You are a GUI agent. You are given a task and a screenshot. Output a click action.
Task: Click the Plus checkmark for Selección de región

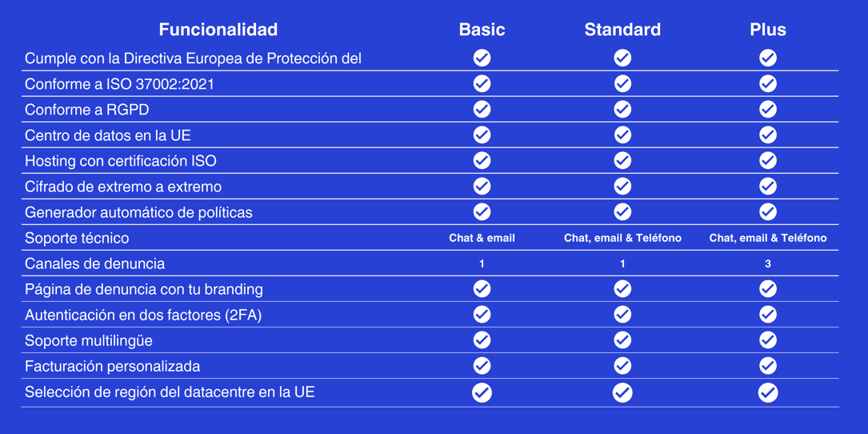click(x=768, y=392)
